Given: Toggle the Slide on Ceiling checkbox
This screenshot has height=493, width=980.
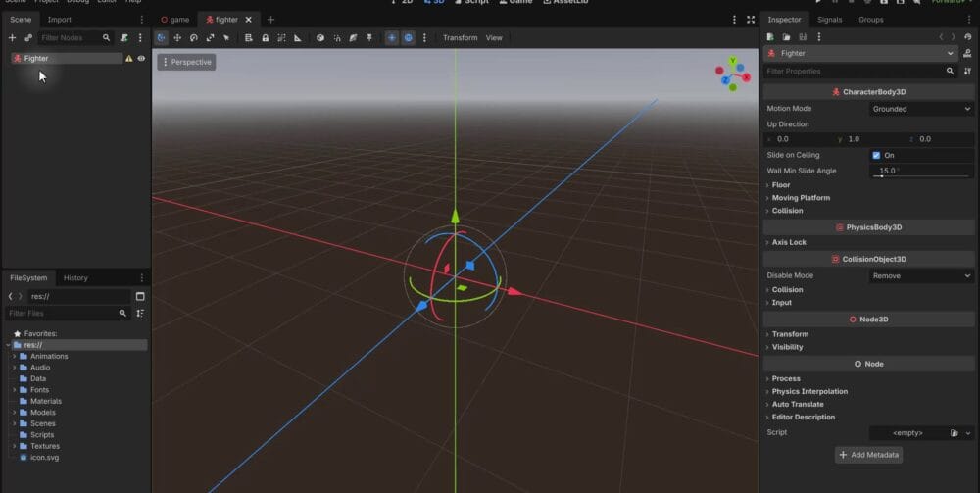Looking at the screenshot, I should point(876,155).
